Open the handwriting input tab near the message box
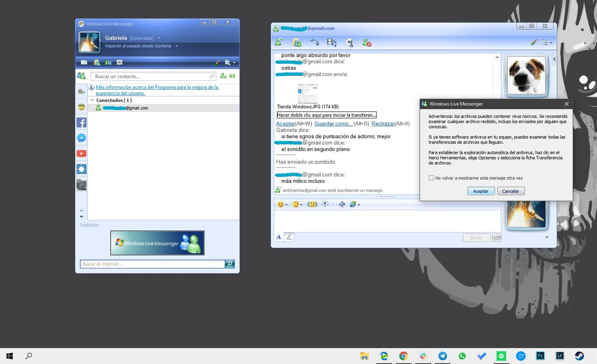This screenshot has width=597, height=364. point(289,236)
